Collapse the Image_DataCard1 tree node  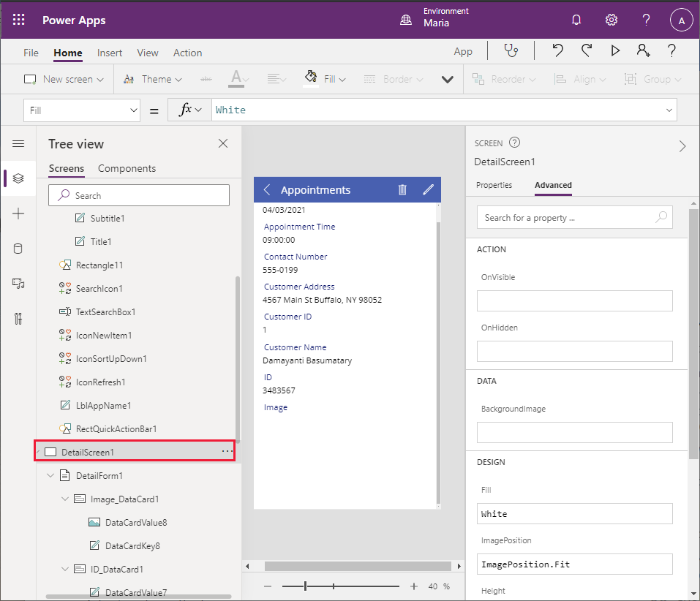point(64,499)
